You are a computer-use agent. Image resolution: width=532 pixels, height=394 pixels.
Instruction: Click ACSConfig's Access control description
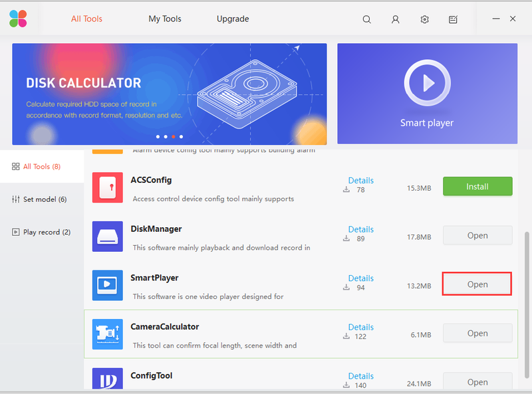(213, 199)
